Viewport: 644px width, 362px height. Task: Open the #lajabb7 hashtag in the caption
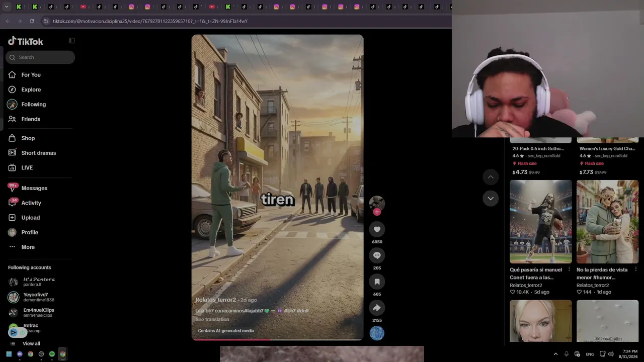point(254,311)
